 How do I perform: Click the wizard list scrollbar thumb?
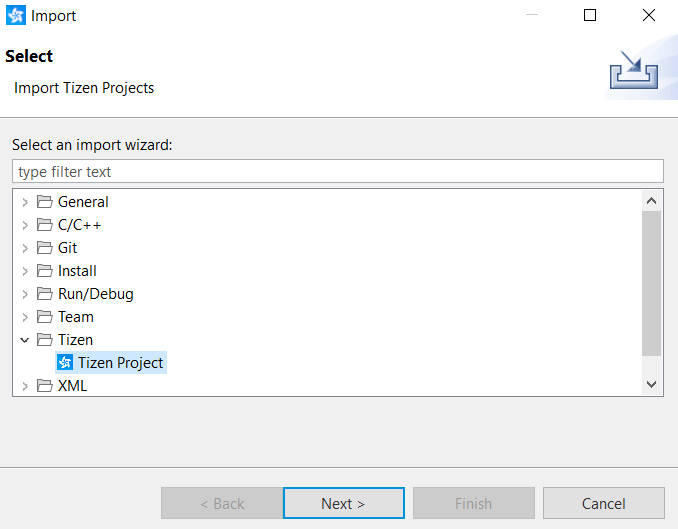coord(651,283)
